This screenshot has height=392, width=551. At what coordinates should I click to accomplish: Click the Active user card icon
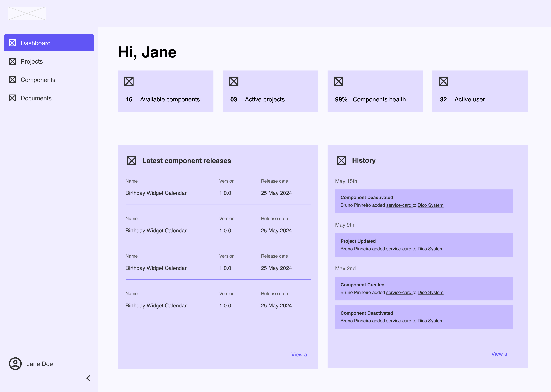tap(443, 81)
